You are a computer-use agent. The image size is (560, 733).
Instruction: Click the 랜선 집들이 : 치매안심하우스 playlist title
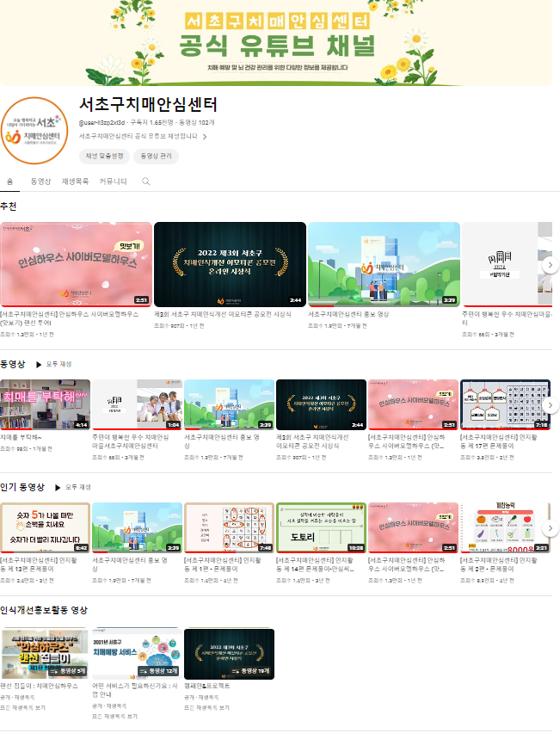click(40, 686)
